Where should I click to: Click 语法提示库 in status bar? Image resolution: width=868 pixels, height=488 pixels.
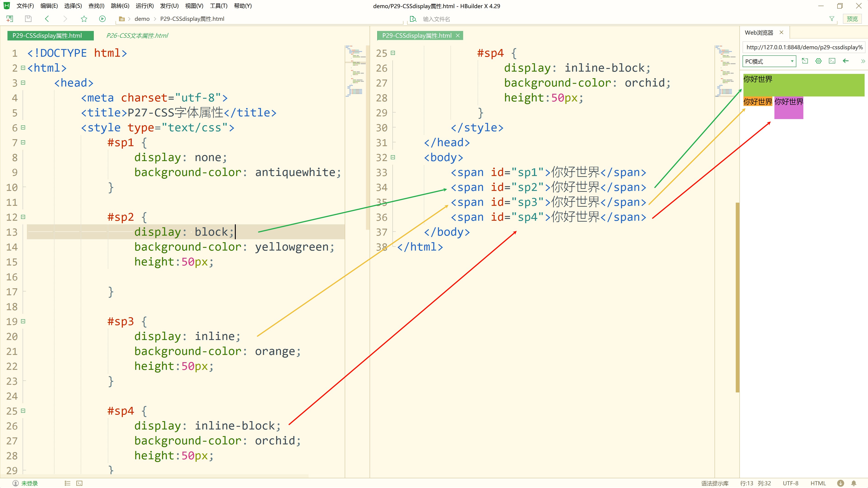715,483
